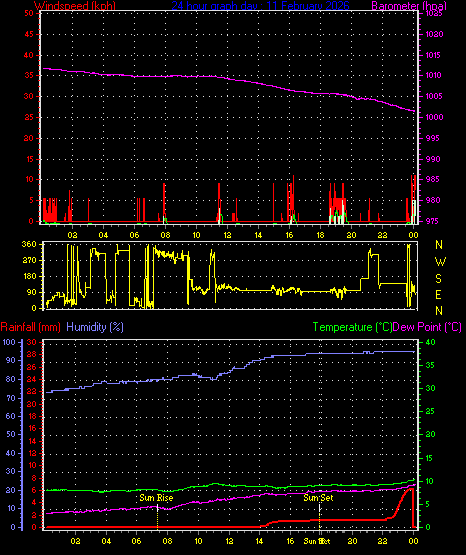Click the 'Windspeed (kph)' axis title

[x=75, y=6]
